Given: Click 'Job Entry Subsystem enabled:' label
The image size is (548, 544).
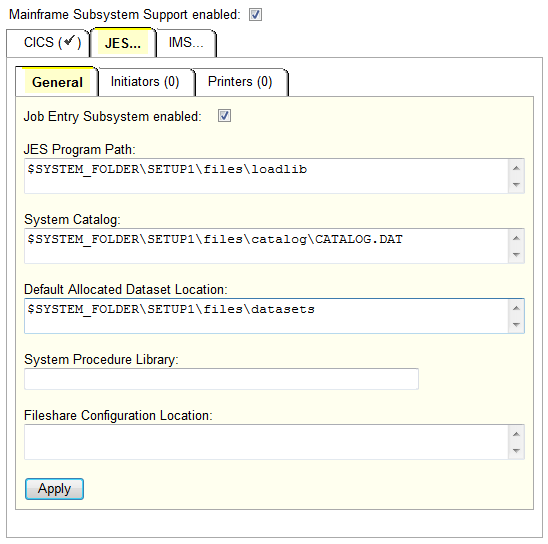Looking at the screenshot, I should pos(113,116).
